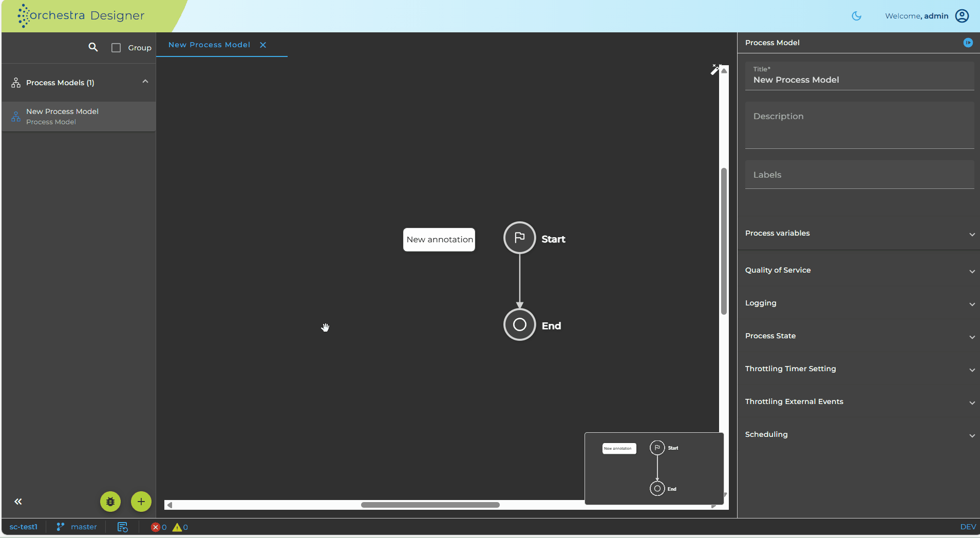Click the green bug debug button
Image resolution: width=980 pixels, height=538 pixels.
(x=110, y=502)
